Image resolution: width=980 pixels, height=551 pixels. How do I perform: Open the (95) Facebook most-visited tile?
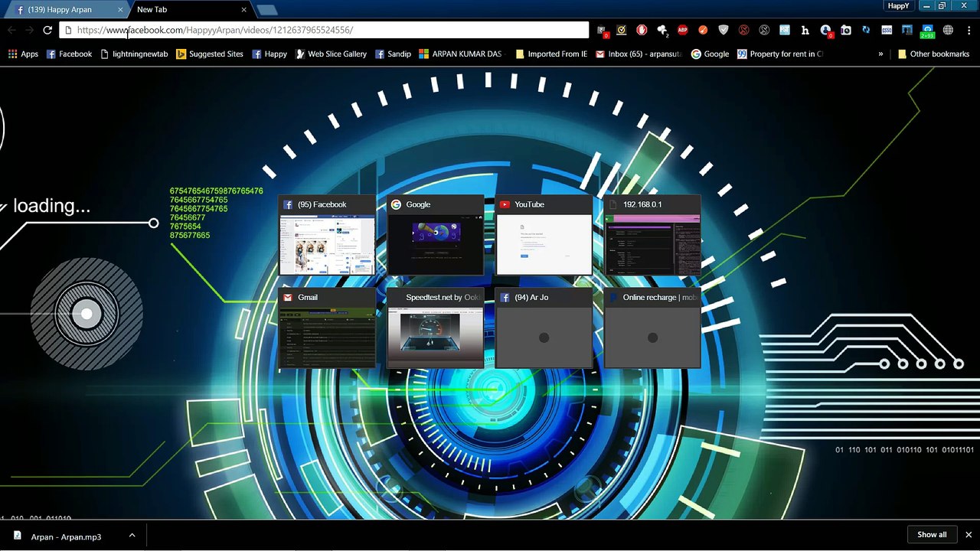pos(327,234)
